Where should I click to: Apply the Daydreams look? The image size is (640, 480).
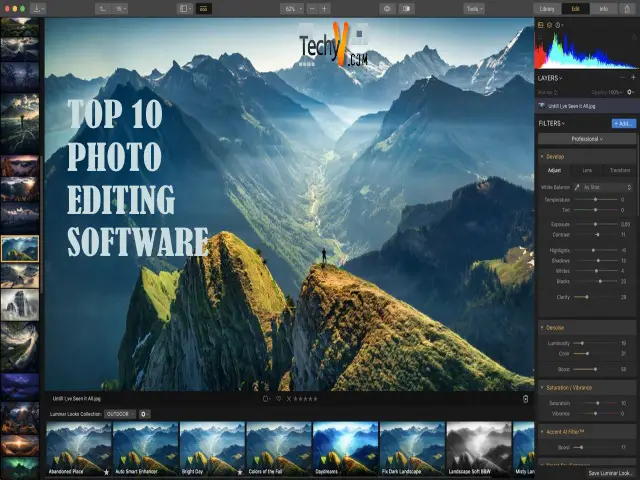345,449
